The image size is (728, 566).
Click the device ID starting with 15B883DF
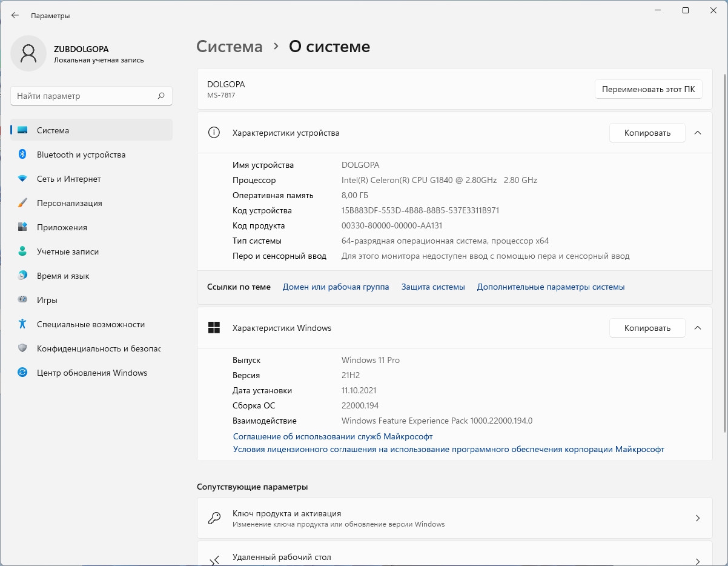pos(420,210)
